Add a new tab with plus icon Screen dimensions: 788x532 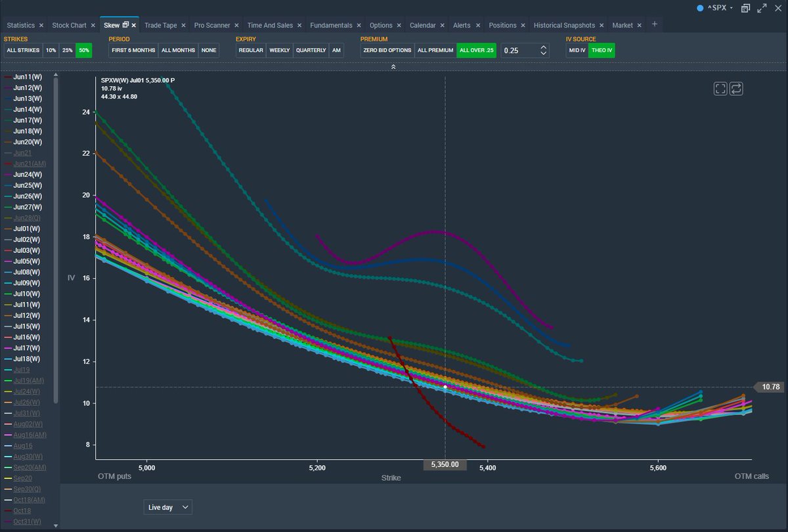pyautogui.click(x=654, y=24)
